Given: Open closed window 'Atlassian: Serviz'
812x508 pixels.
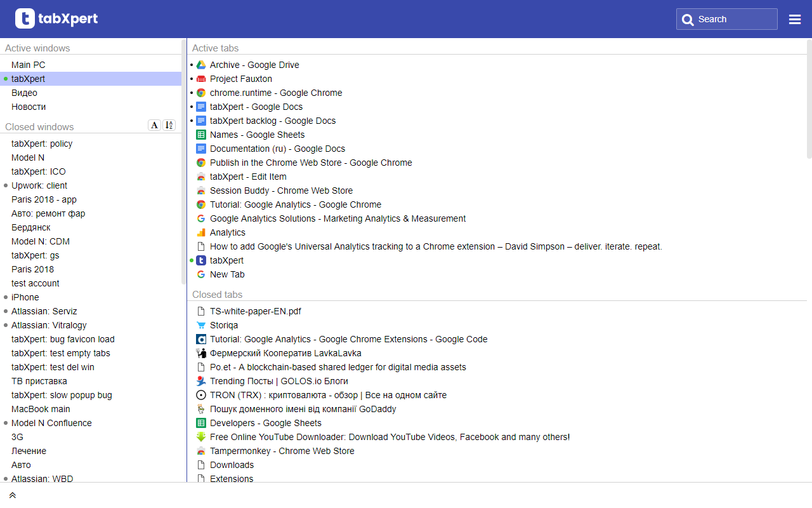Looking at the screenshot, I should coord(91,311).
